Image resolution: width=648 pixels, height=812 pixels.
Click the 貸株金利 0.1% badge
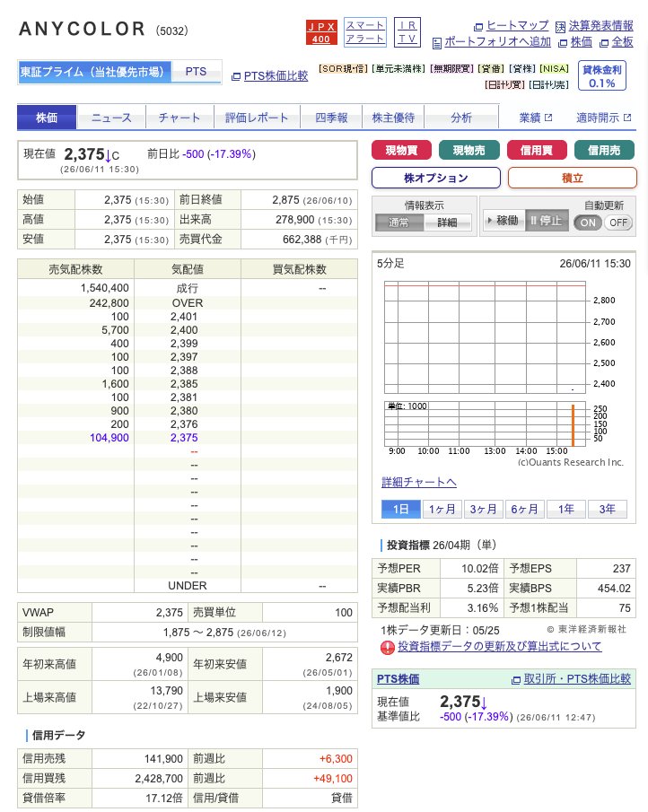(602, 75)
